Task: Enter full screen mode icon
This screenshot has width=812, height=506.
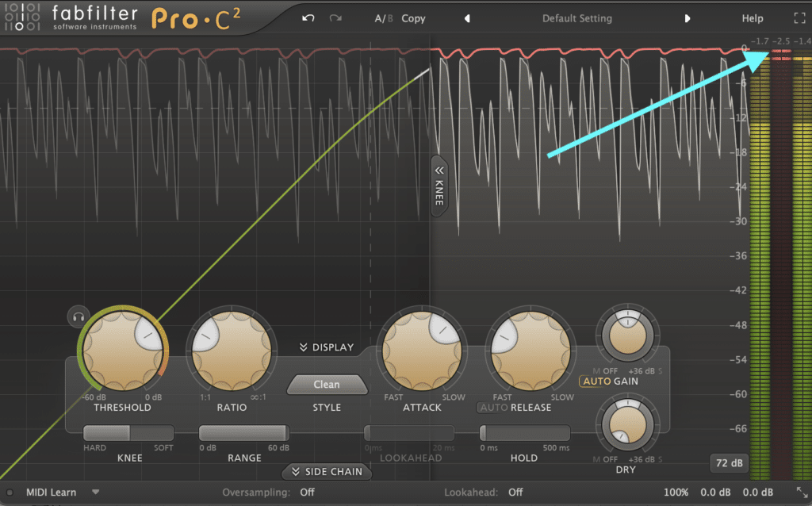Action: click(799, 18)
